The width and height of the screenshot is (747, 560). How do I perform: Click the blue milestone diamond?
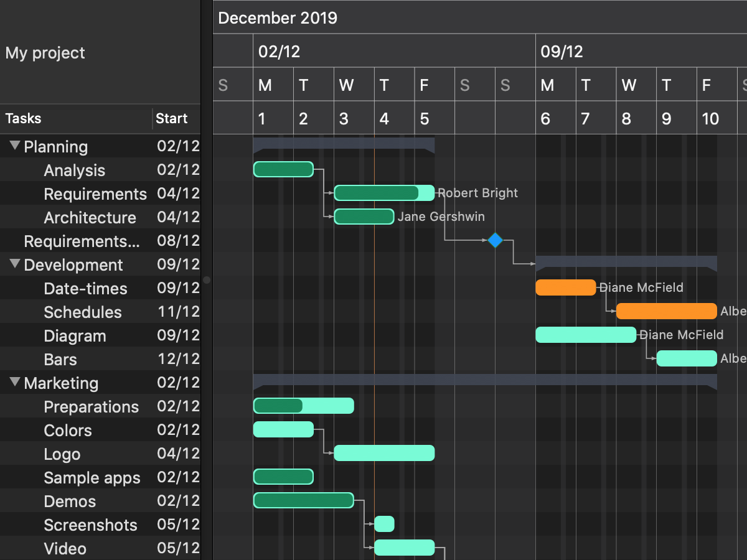pyautogui.click(x=495, y=240)
